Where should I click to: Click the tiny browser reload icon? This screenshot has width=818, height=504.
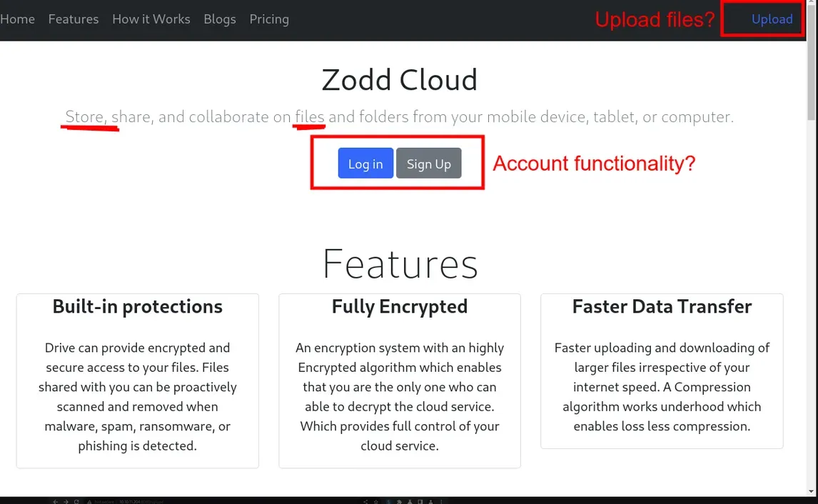point(76,501)
